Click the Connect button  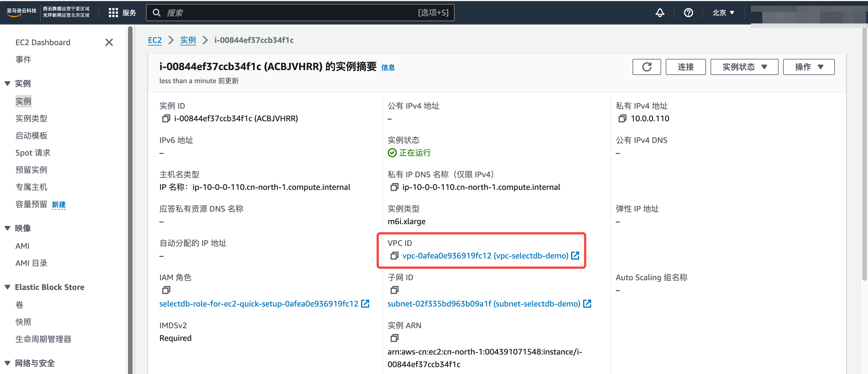685,67
